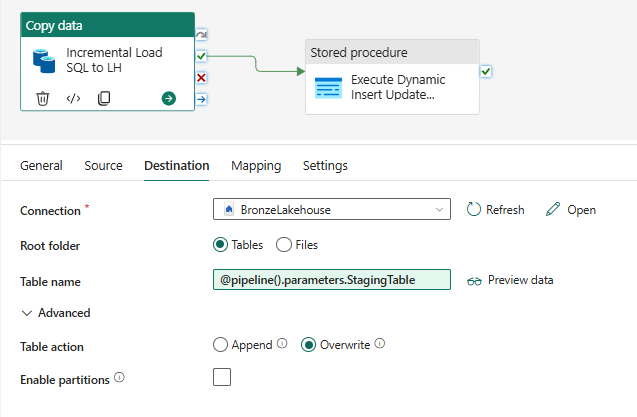Click the info icon next to Overwrite

tap(379, 343)
